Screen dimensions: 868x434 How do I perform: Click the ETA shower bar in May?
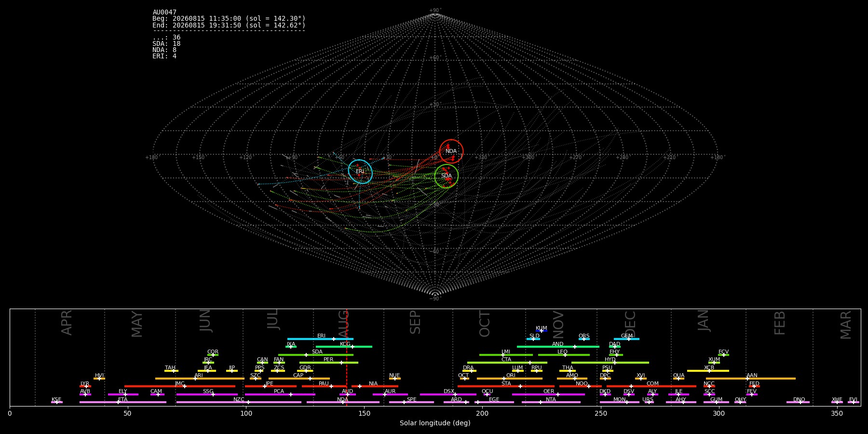click(x=123, y=402)
